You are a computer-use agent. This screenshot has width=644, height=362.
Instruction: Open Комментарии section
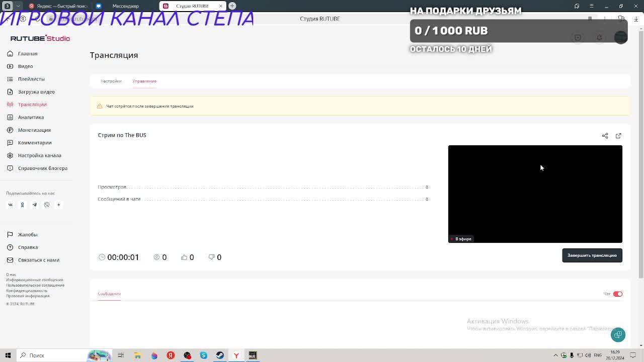pyautogui.click(x=35, y=143)
